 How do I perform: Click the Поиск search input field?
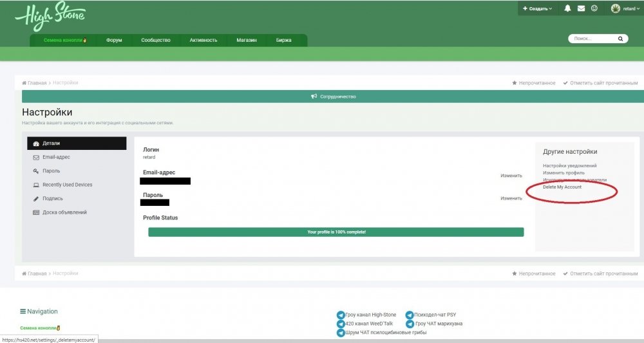click(593, 39)
